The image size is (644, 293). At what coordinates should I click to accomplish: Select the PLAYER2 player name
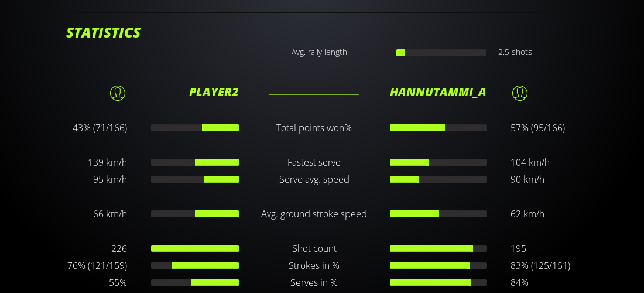(x=214, y=93)
